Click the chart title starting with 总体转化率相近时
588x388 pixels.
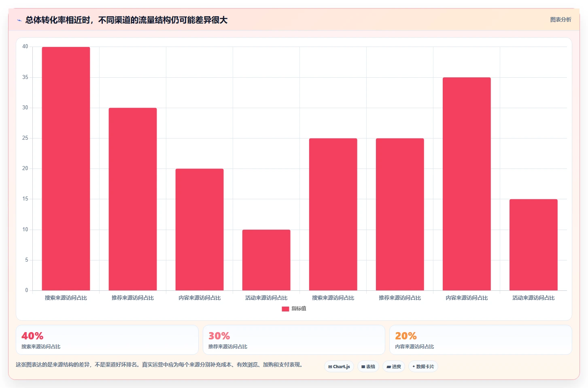[126, 20]
